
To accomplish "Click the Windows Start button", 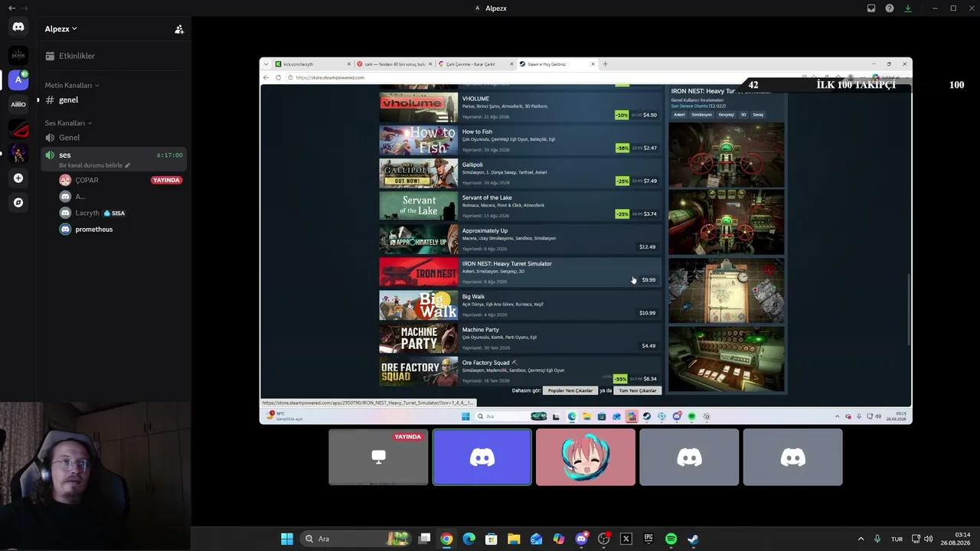I will 287,539.
